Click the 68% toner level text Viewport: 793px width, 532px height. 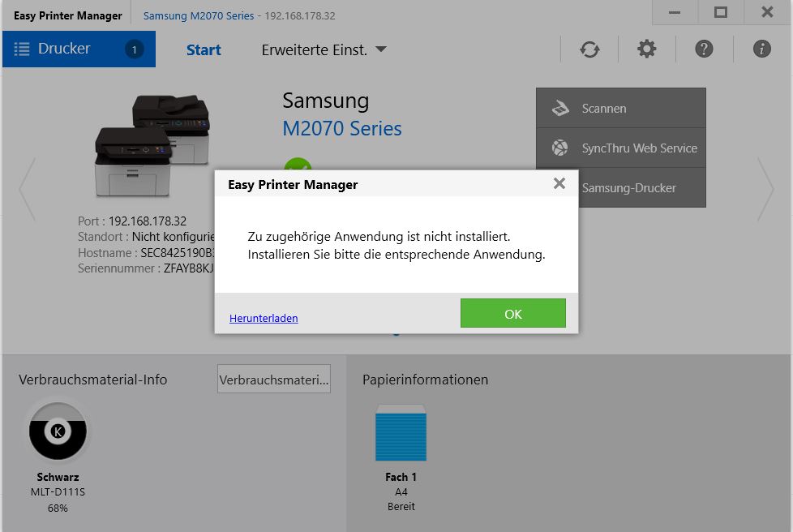tap(58, 508)
